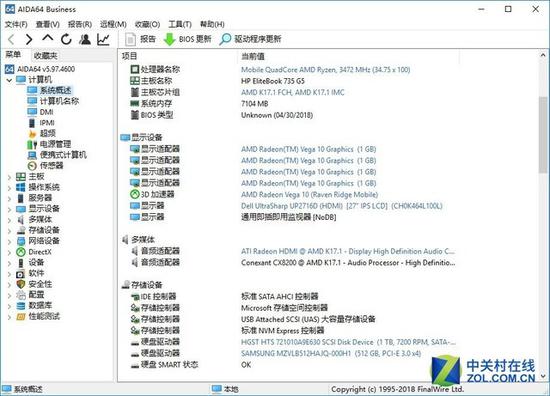Click the AMD K17.1 FCH chipset link
This screenshot has width=550, height=396.
coord(293,93)
